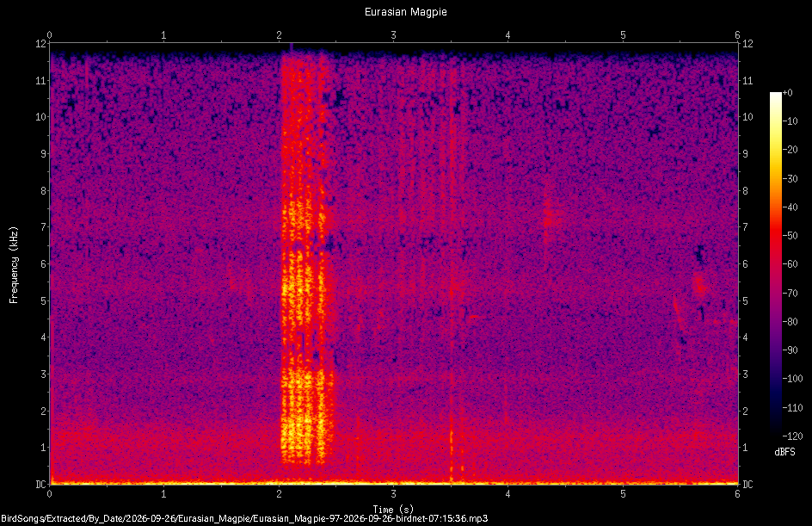Click the '-20' color scale value
Image resolution: width=812 pixels, height=526 pixels.
(x=790, y=150)
